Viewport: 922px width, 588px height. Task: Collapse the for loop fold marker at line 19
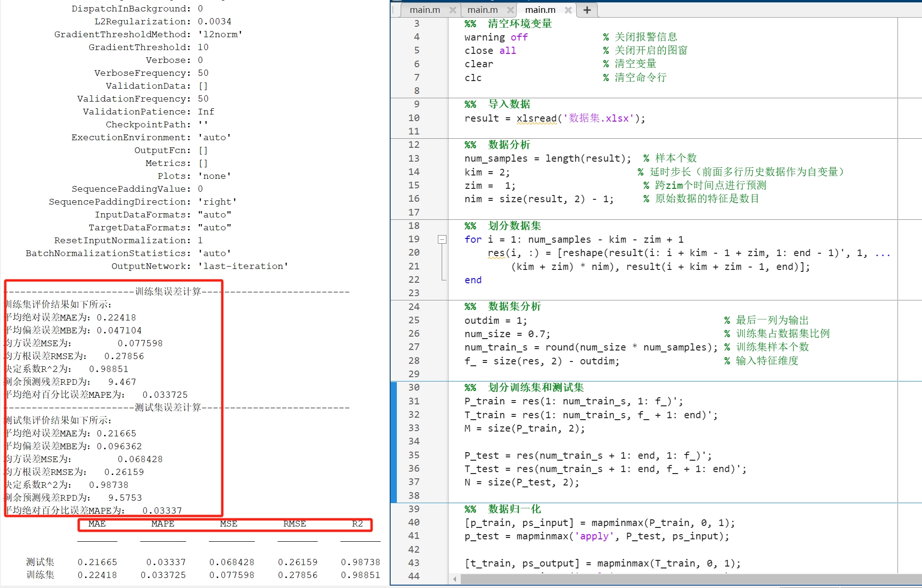(x=442, y=239)
